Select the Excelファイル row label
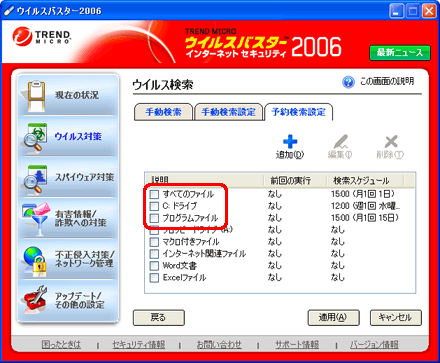 tap(184, 278)
